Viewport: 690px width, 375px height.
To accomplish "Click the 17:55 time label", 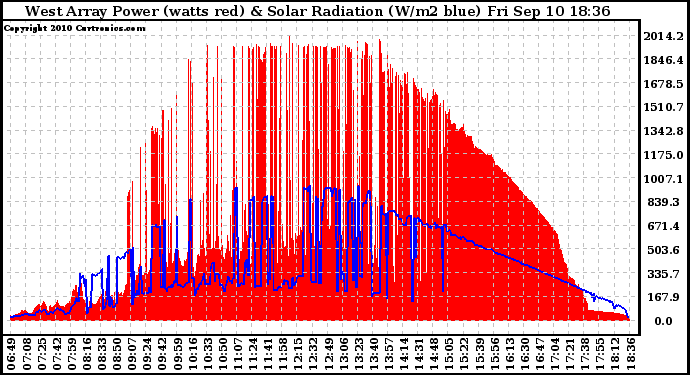I will pyautogui.click(x=600, y=353).
